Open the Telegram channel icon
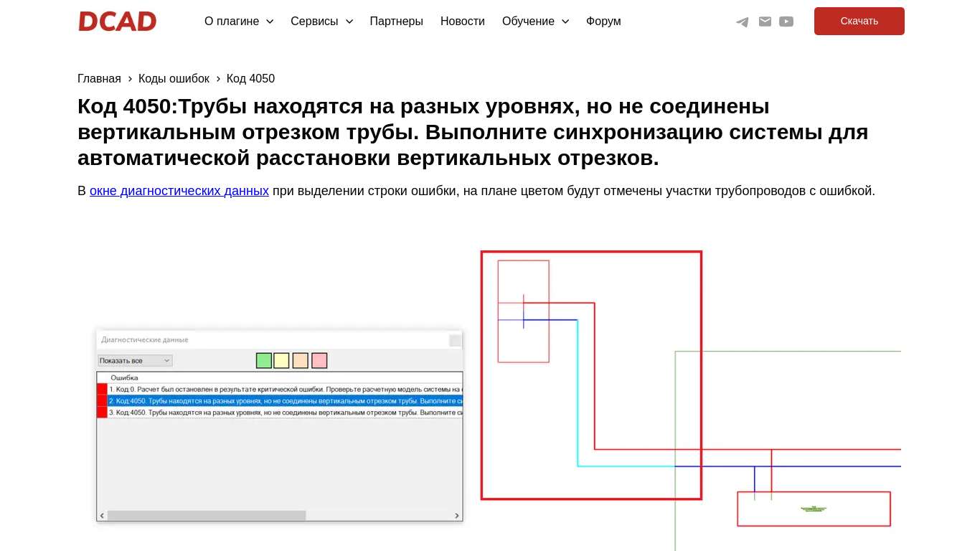 743,22
